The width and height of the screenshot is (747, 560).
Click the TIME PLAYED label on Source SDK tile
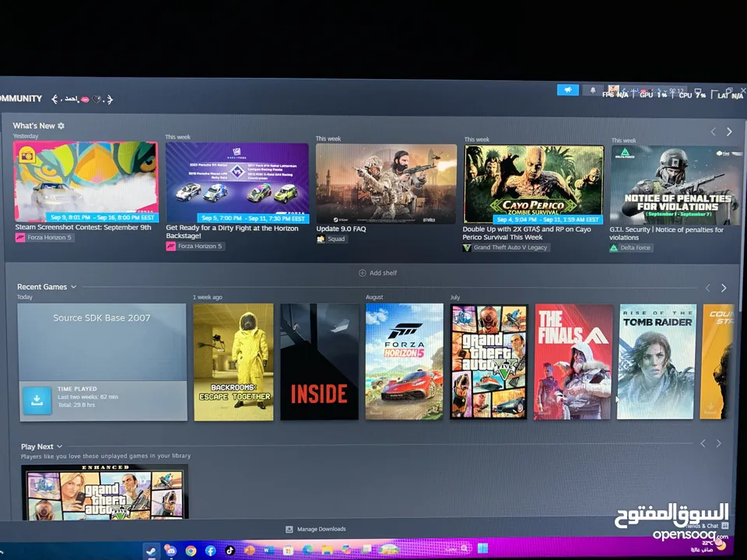[x=77, y=389]
